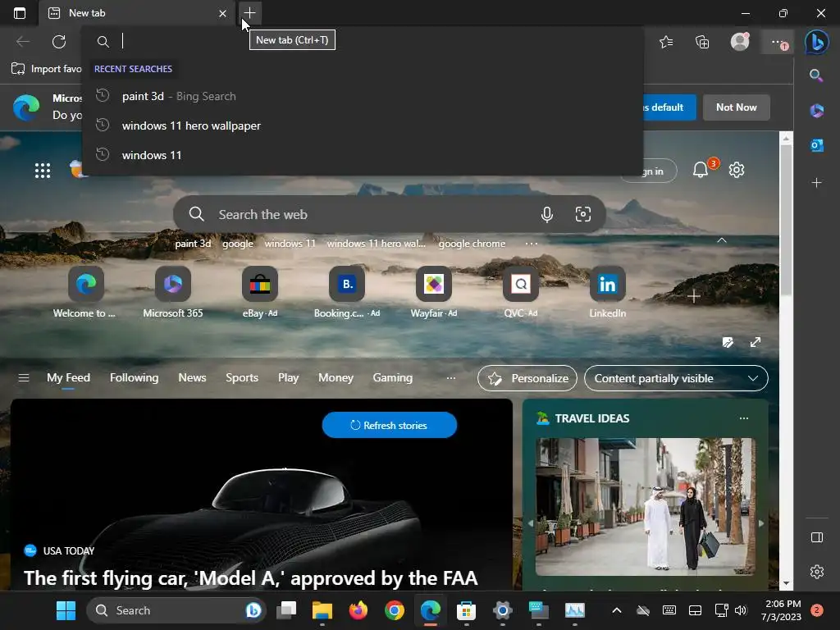Viewport: 840px width, 630px height.
Task: Select the My Feed tab
Action: click(68, 377)
